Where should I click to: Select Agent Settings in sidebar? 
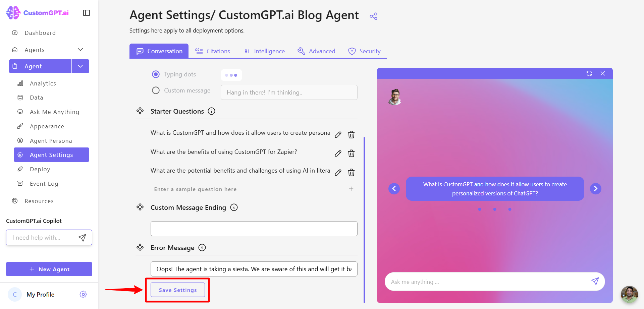tap(51, 155)
